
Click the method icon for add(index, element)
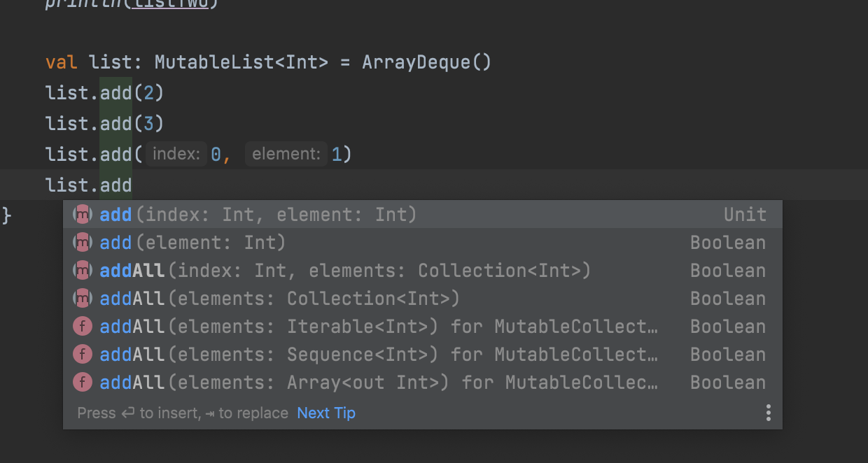(83, 215)
